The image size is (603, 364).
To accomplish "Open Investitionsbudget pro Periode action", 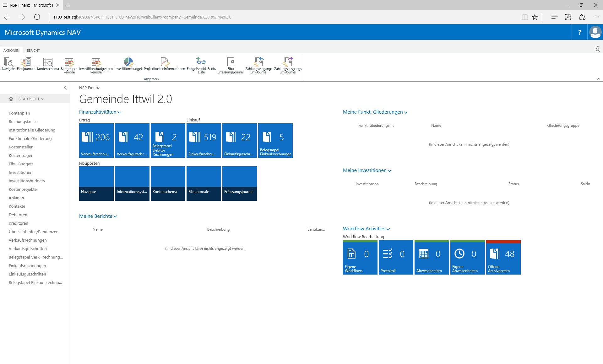I will click(x=96, y=66).
